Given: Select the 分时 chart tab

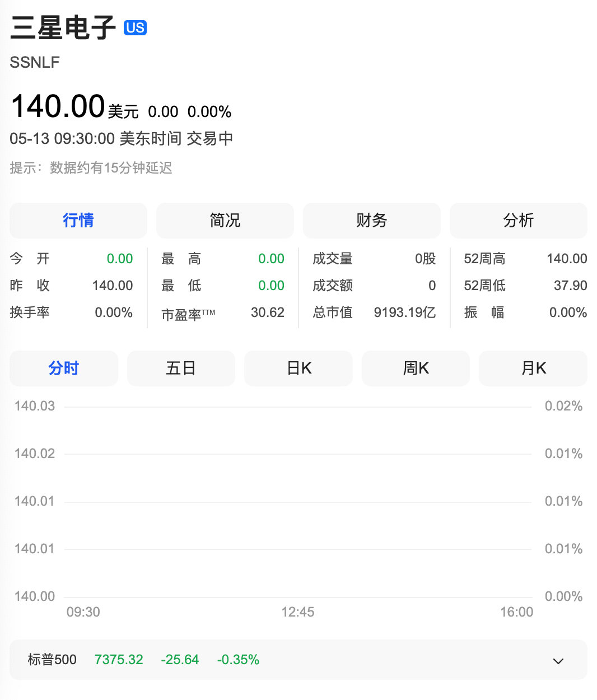Looking at the screenshot, I should click(x=64, y=368).
